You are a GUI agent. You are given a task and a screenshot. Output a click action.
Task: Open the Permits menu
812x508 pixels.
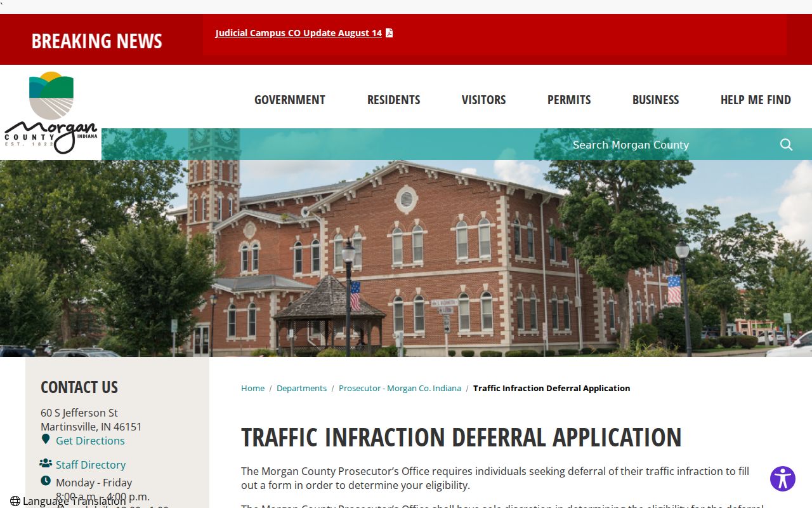point(569,100)
